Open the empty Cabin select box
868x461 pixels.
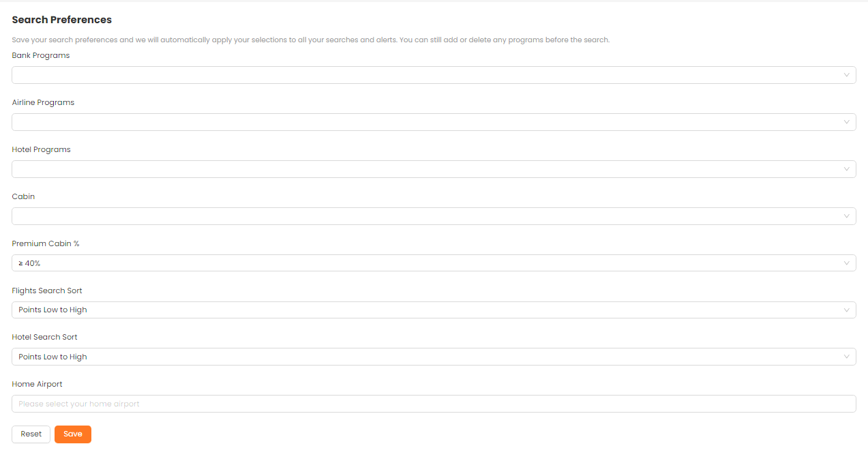423,216
